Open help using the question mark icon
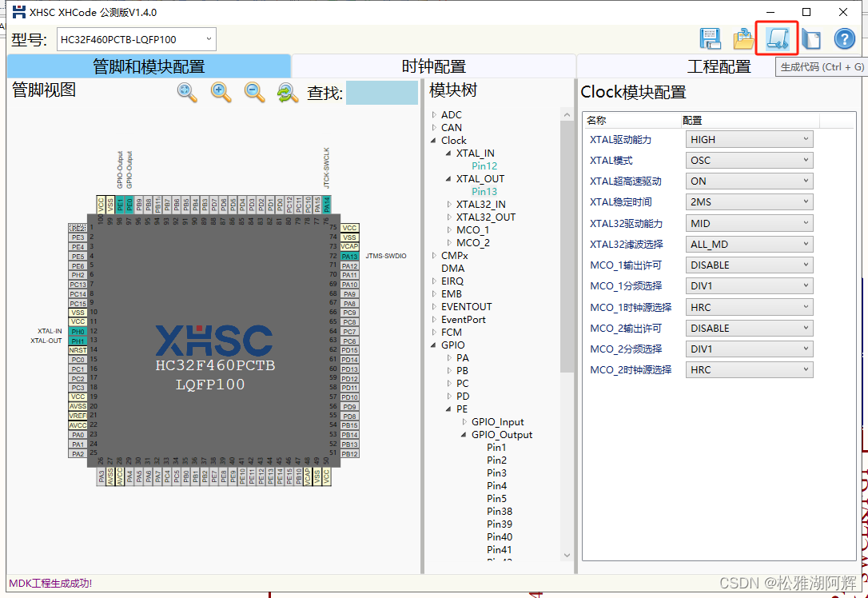The image size is (868, 598). pyautogui.click(x=844, y=38)
